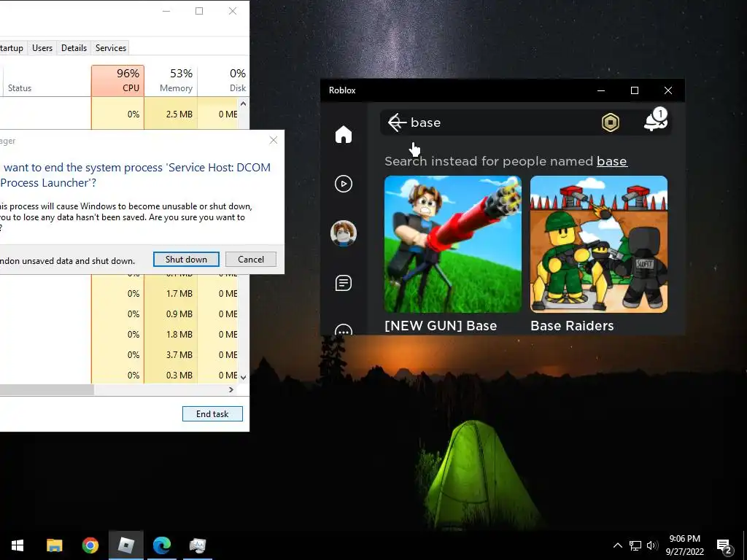Minimize the Roblox window
Screen dimensions: 747x560
601,90
